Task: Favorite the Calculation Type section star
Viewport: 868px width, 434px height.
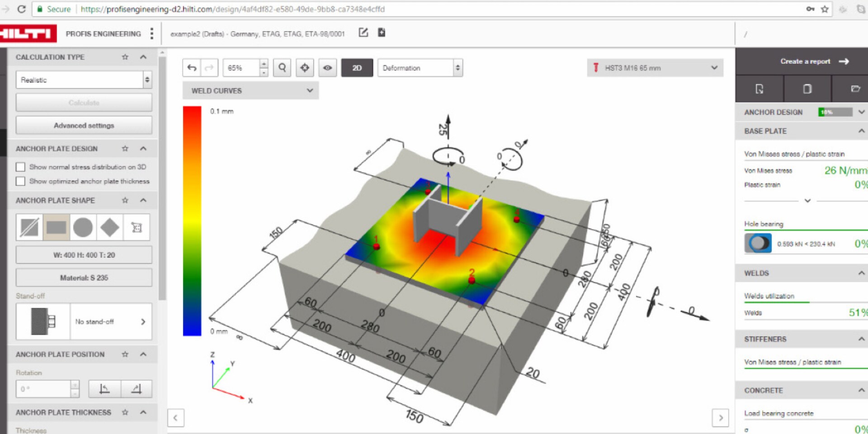Action: pyautogui.click(x=125, y=57)
